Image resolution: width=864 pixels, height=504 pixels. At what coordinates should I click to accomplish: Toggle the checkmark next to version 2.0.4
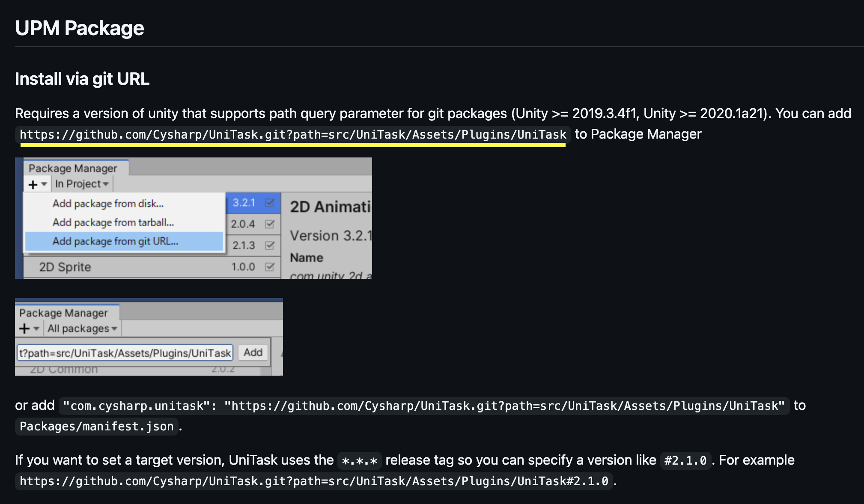pyautogui.click(x=270, y=224)
